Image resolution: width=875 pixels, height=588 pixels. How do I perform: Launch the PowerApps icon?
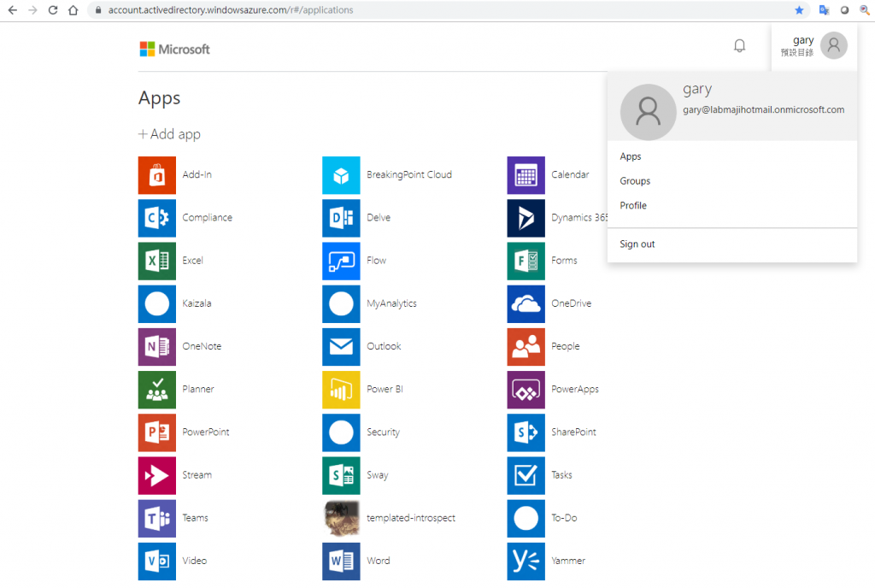526,390
